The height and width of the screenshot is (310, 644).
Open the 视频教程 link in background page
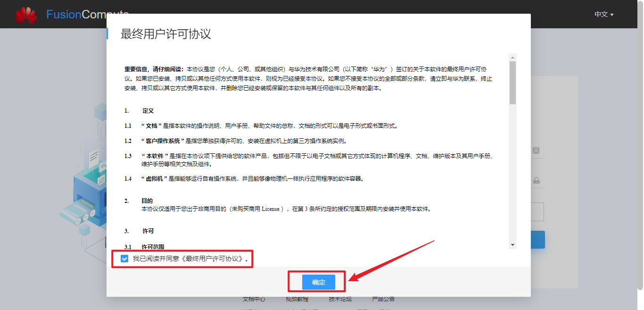pos(297,299)
